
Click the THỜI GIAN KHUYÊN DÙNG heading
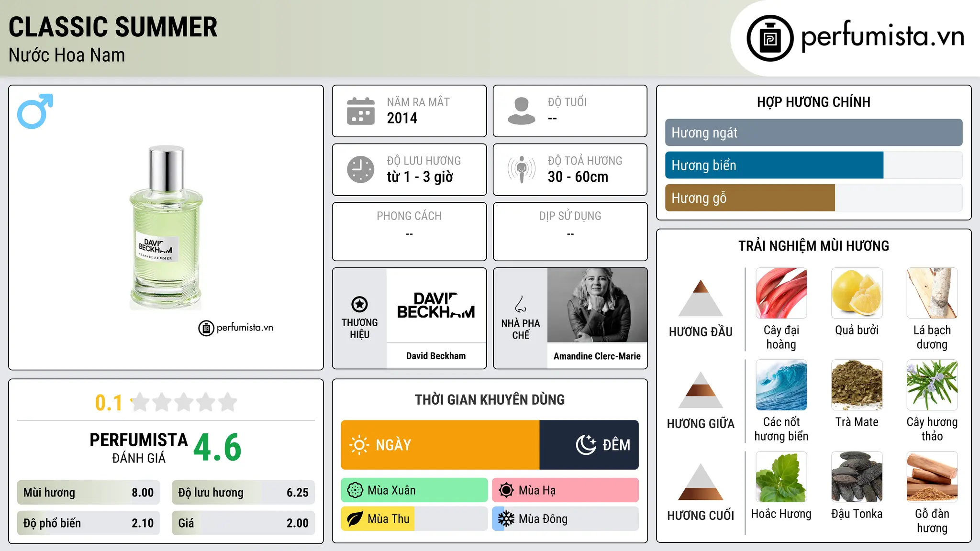click(490, 399)
